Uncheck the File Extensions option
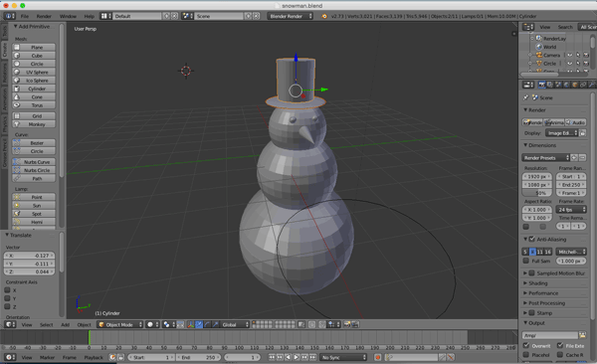 pos(560,345)
